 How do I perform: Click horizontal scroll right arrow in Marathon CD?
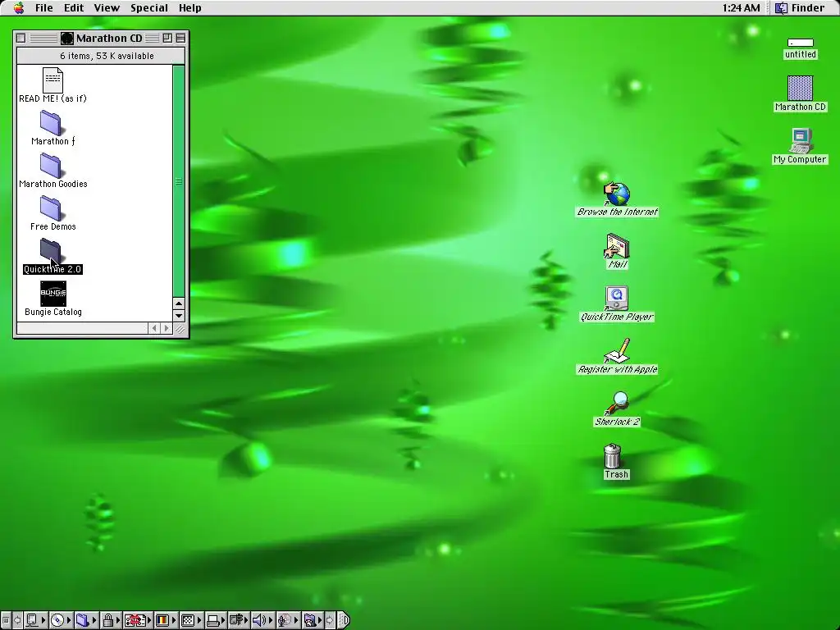tap(166, 328)
